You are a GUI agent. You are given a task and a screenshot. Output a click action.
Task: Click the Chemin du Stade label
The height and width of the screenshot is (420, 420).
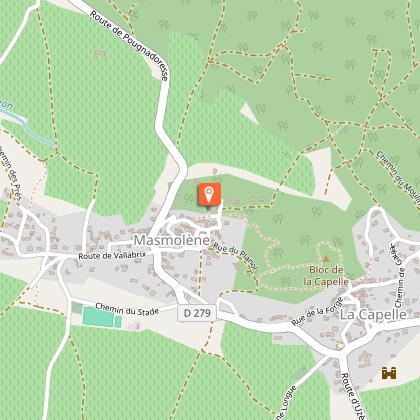coord(127,309)
